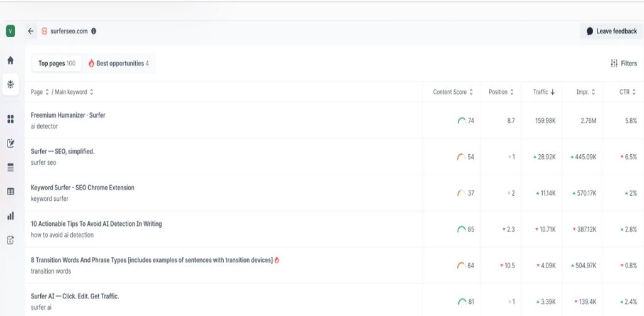Click the surferseo.com domain text
This screenshot has width=644, height=316.
click(x=69, y=31)
